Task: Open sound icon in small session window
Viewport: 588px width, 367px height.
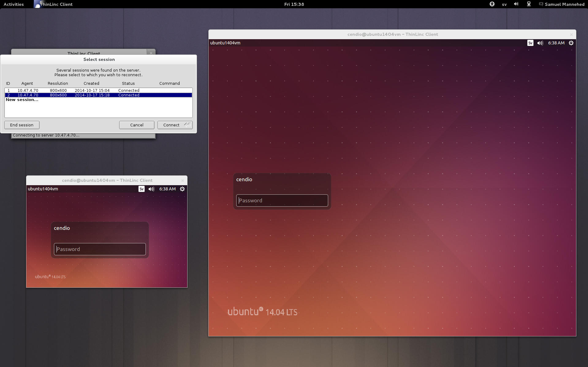Action: (151, 189)
